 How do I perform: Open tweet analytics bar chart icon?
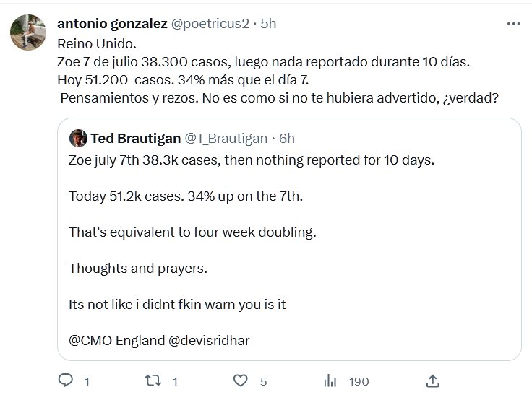(x=331, y=381)
